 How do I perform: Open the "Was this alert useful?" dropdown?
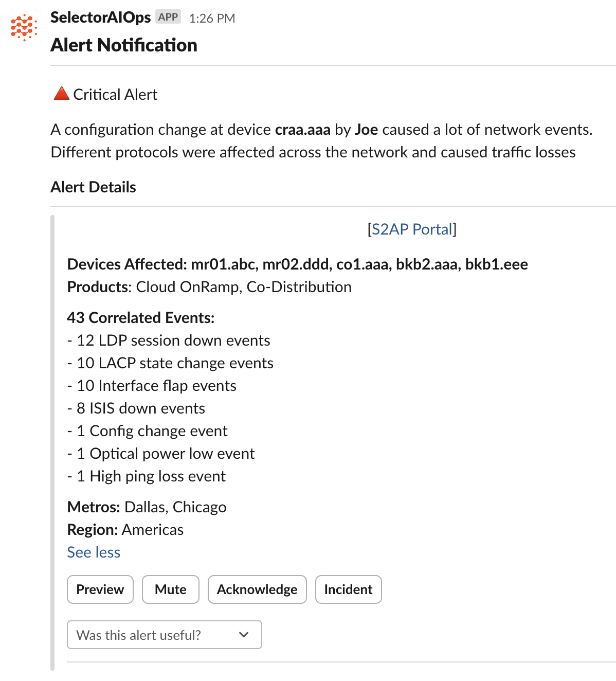(x=164, y=635)
